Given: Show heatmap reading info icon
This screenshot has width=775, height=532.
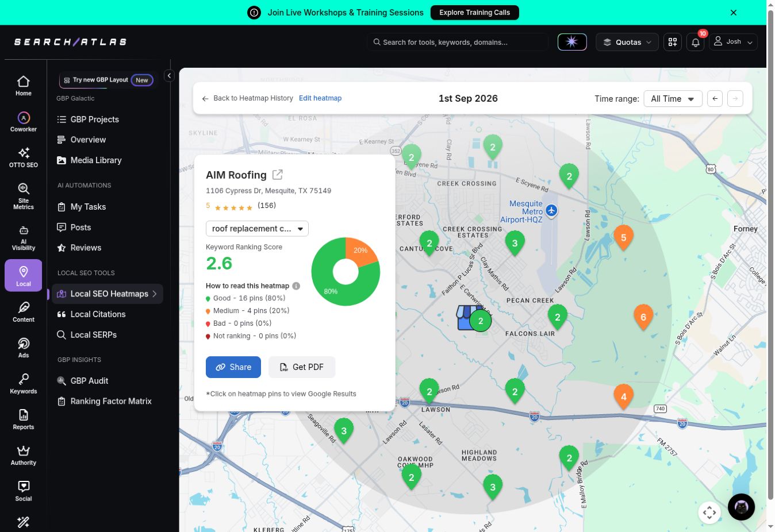Looking at the screenshot, I should click(296, 286).
